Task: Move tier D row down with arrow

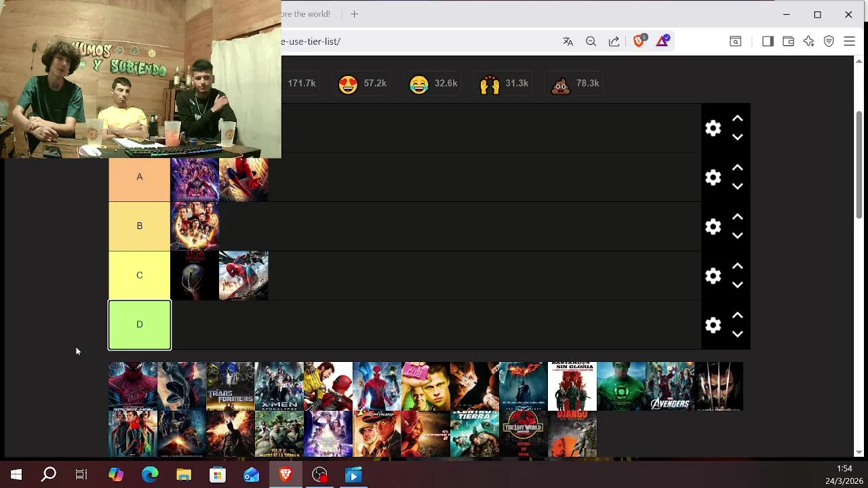Action: (737, 334)
